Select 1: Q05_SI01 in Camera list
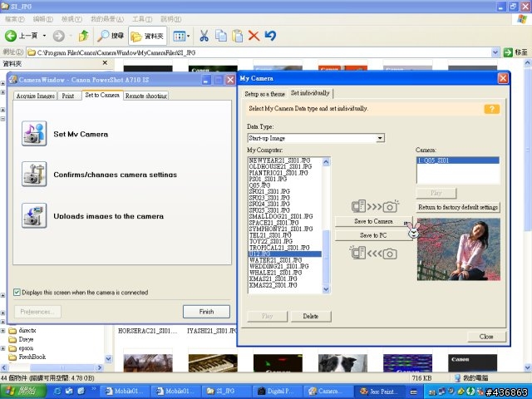The height and width of the screenshot is (399, 532). click(x=458, y=160)
